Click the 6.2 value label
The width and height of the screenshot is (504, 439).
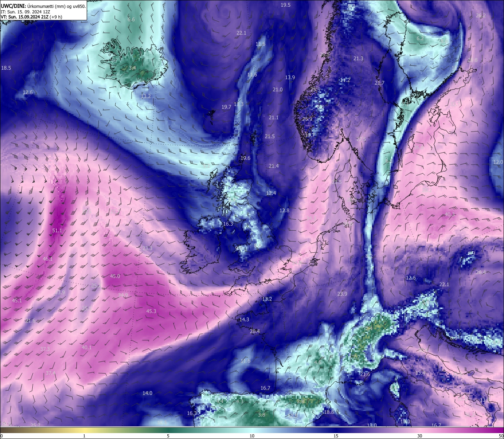(420, 38)
